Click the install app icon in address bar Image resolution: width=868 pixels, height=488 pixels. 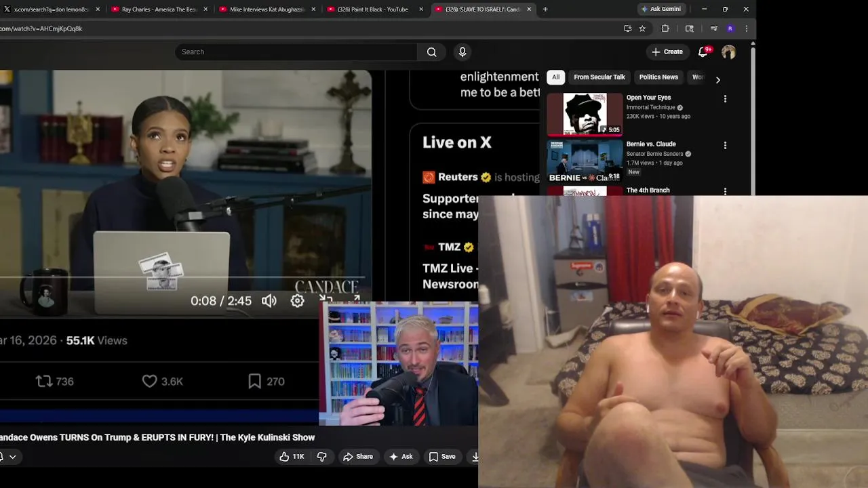627,28
